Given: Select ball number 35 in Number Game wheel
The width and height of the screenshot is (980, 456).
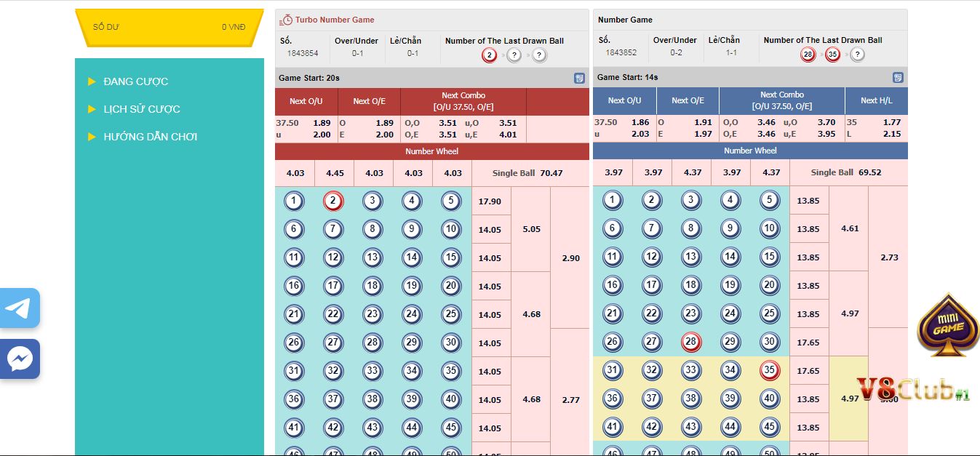Looking at the screenshot, I should 770,370.
